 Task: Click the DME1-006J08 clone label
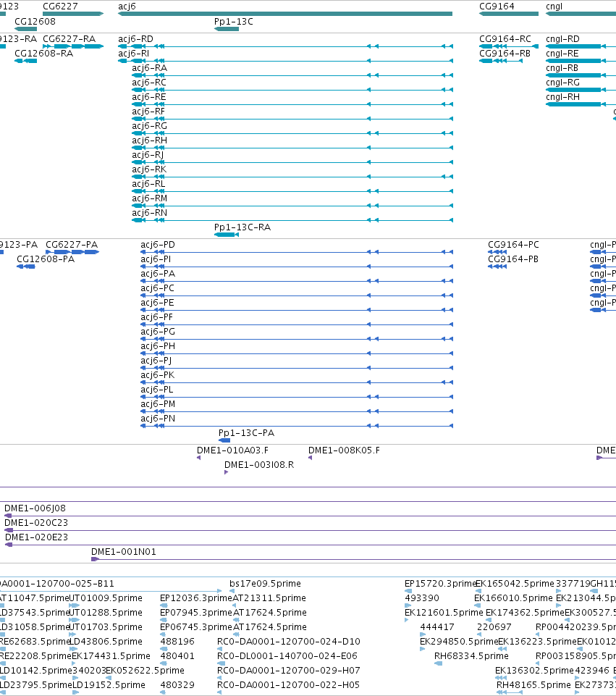35,508
